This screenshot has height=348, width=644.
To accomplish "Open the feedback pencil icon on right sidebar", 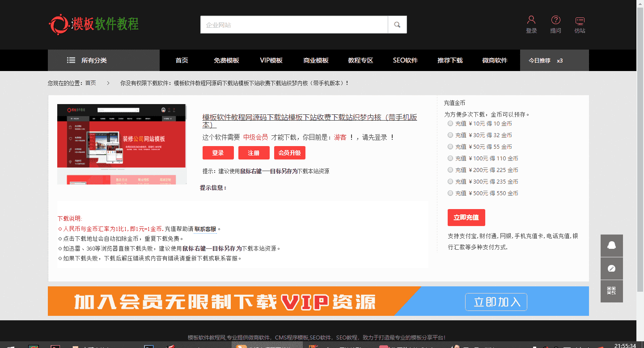I will click(x=611, y=268).
